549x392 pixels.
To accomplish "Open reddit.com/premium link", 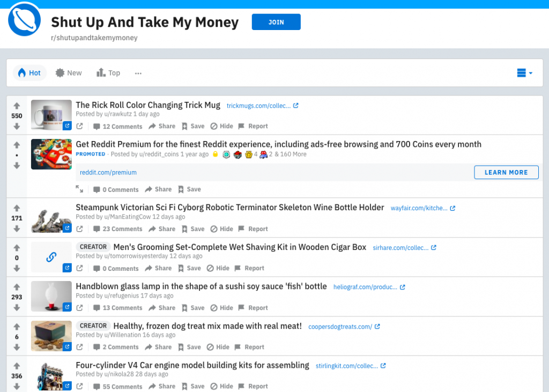I will (108, 172).
